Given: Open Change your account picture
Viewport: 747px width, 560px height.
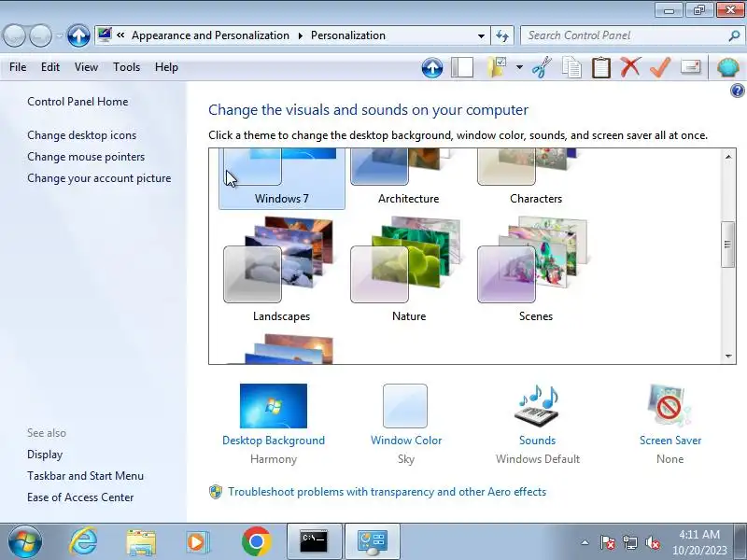Looking at the screenshot, I should point(99,178).
